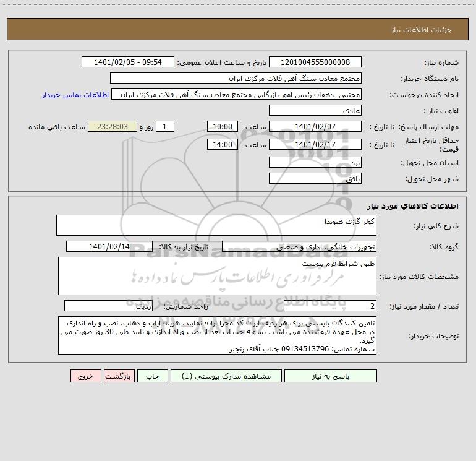Click the تاریخ نیاز به کالا label
This screenshot has height=461, width=476.
(x=184, y=247)
